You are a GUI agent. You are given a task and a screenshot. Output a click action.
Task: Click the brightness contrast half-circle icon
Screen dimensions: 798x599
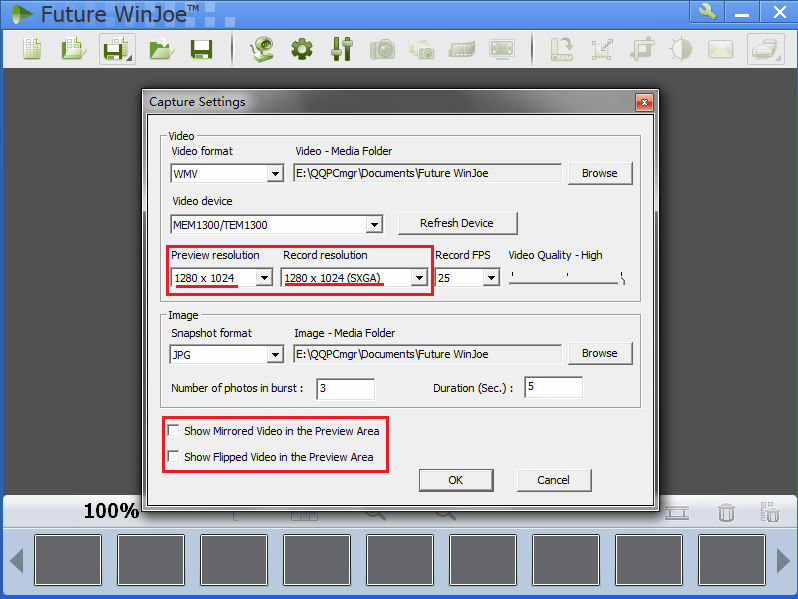(681, 49)
